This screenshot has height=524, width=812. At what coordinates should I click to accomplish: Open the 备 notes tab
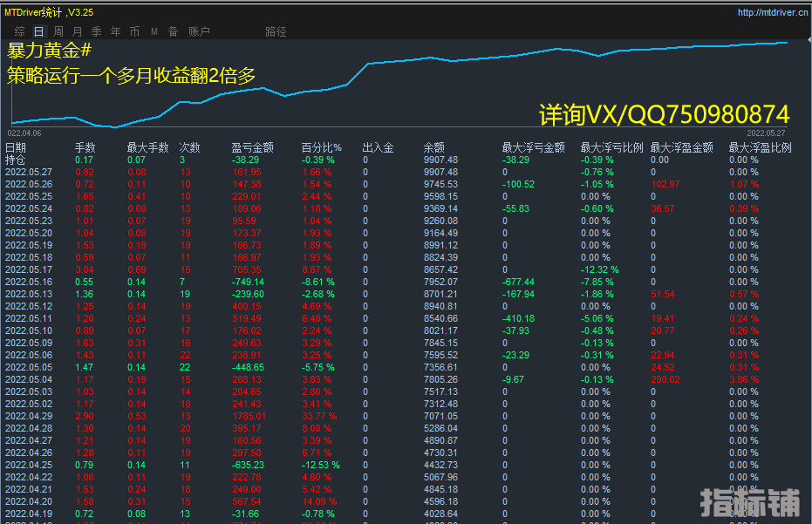pyautogui.click(x=173, y=31)
